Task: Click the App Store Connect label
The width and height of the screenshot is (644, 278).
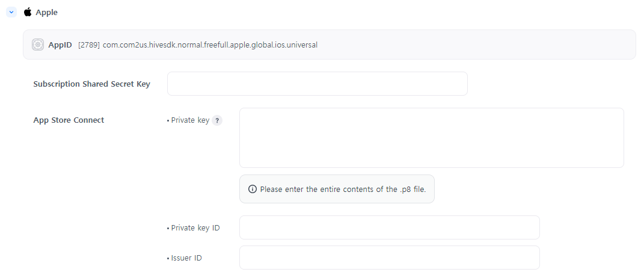Action: coord(69,120)
